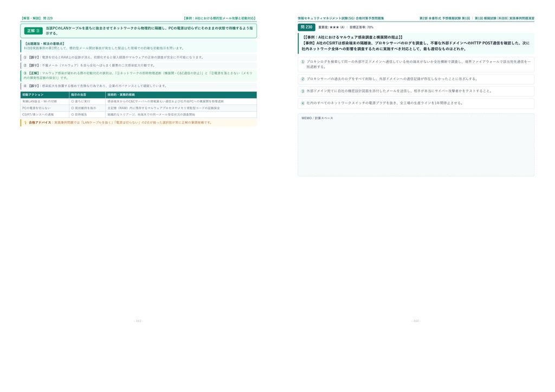
Task: Click the 技術的・実務的根拠 column header
Action: tap(181, 95)
